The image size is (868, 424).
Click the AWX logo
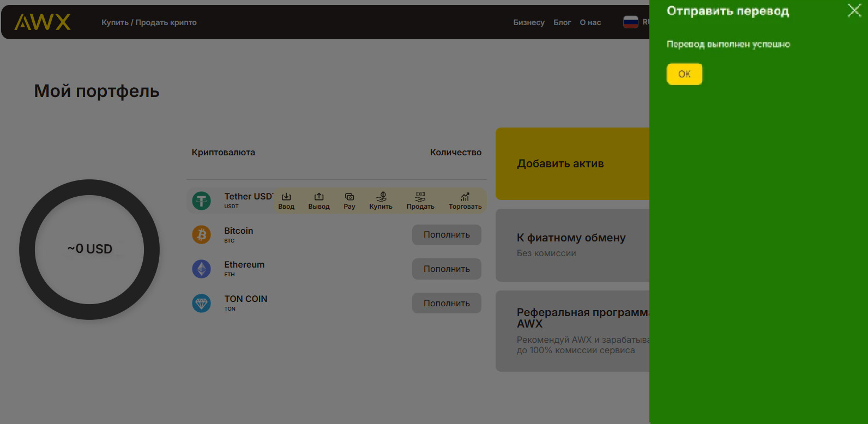(43, 22)
